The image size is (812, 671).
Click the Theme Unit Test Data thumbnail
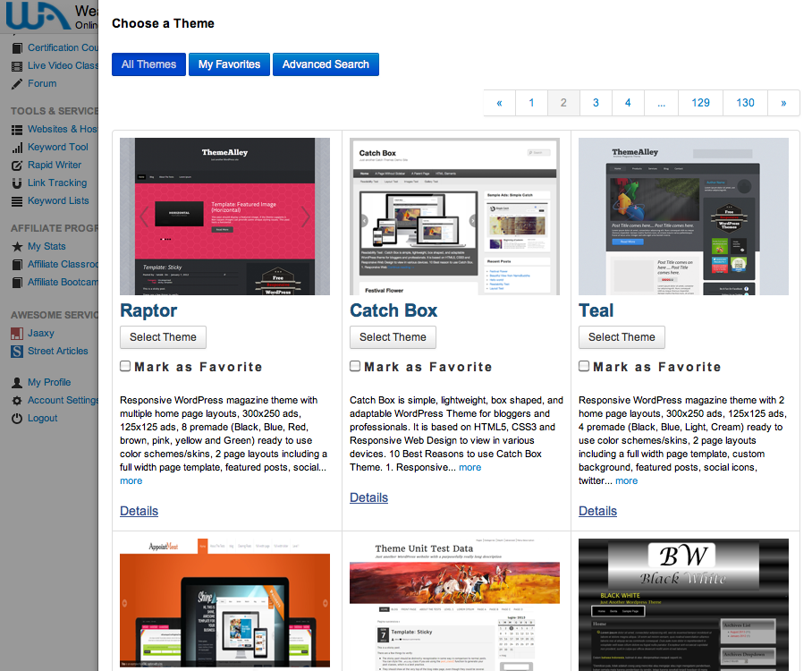(454, 605)
